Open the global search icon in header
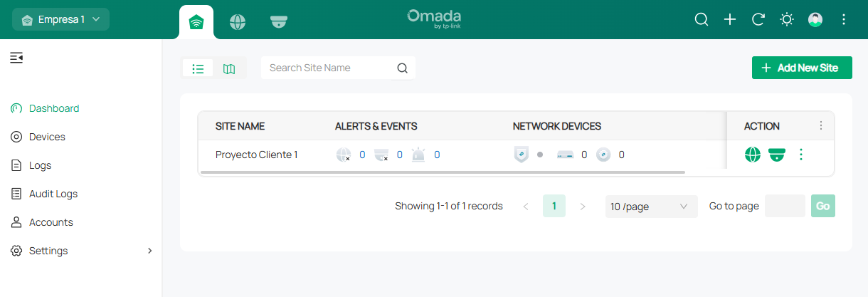The width and height of the screenshot is (868, 297). 702,19
